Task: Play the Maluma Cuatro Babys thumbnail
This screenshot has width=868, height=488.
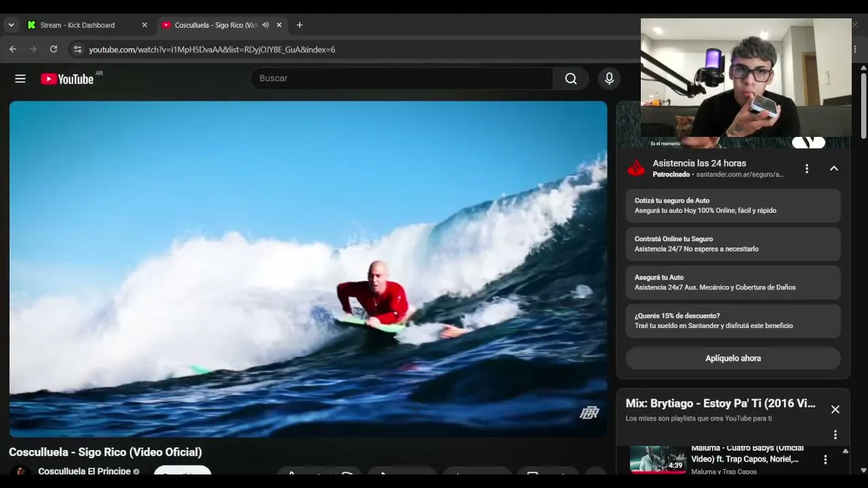Action: pos(658,459)
